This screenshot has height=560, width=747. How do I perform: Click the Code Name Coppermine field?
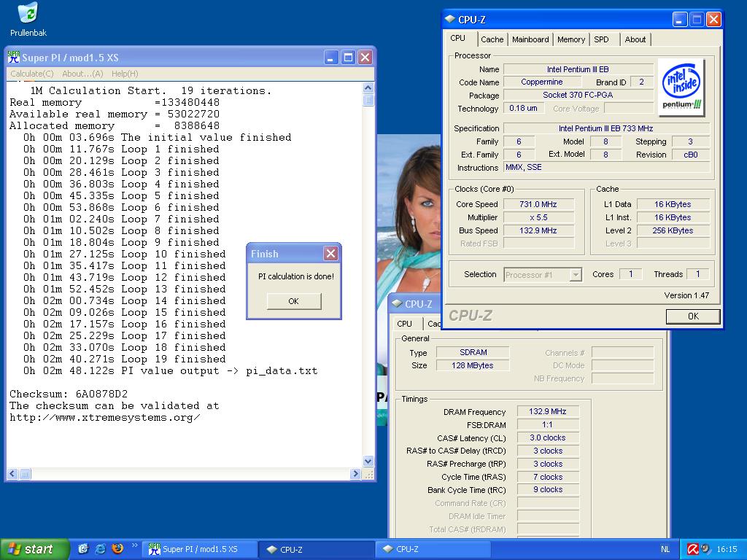tap(542, 82)
